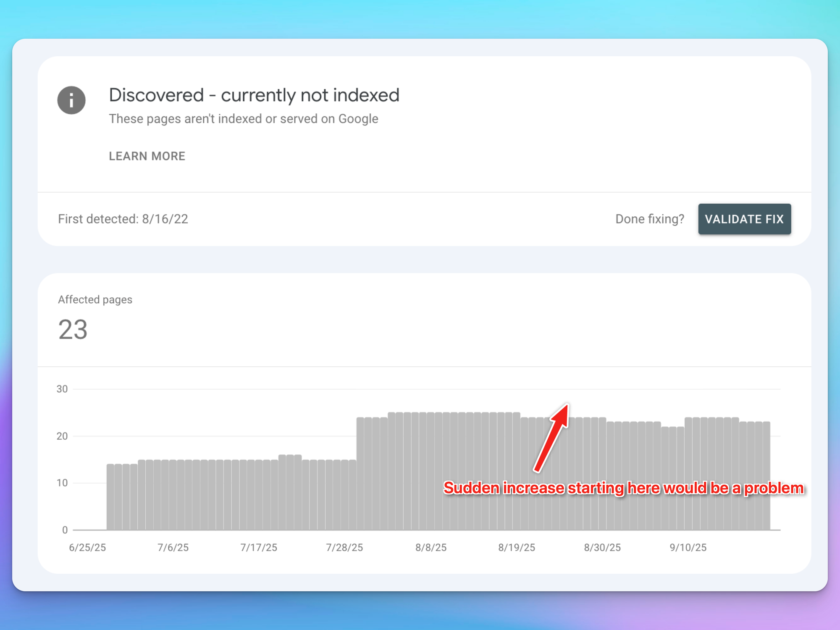Select the 8/30/25 date axis label
840x630 pixels.
click(x=602, y=547)
